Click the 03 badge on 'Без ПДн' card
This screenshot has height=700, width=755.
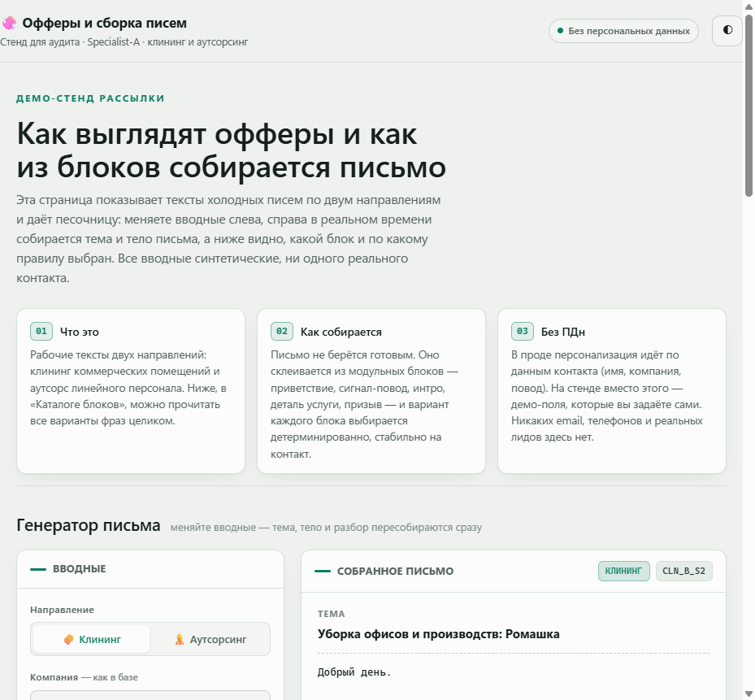523,332
